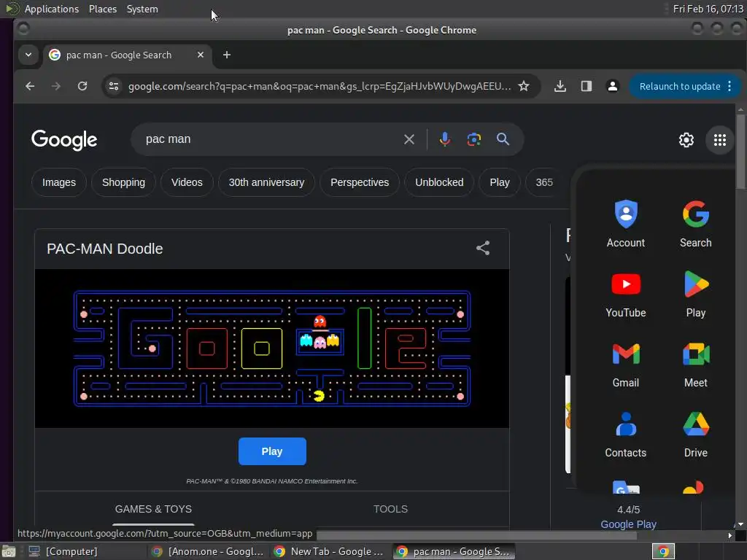The height and width of the screenshot is (560, 747).
Task: Click the address bar URL
Action: 320,86
